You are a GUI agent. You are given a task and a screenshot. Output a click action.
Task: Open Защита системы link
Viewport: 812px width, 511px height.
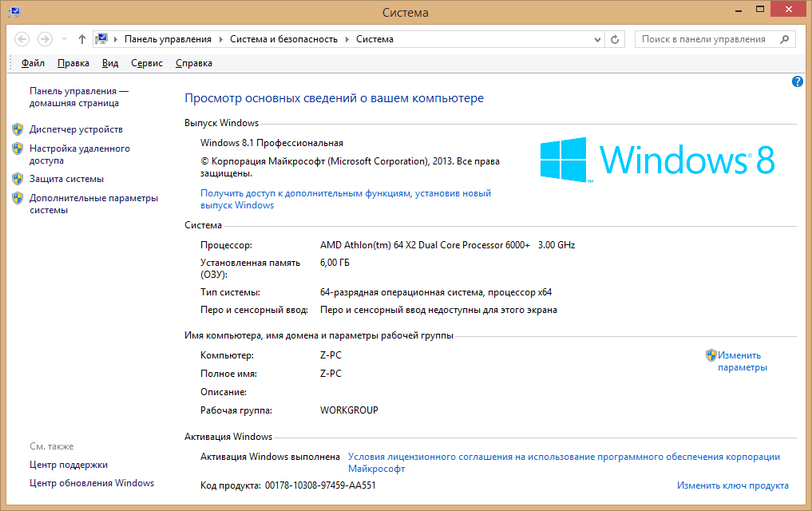[x=66, y=179]
